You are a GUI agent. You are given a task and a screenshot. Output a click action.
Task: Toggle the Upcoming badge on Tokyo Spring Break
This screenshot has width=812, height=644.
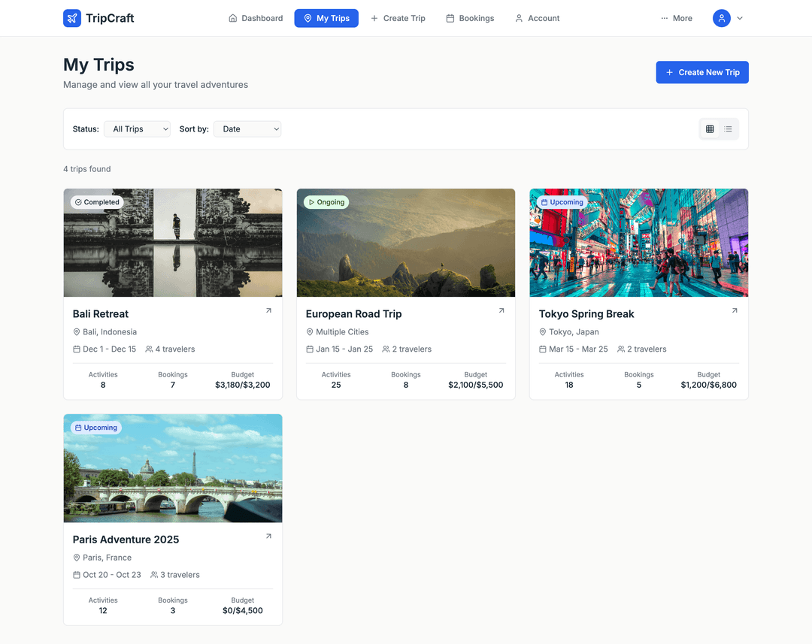coord(562,201)
